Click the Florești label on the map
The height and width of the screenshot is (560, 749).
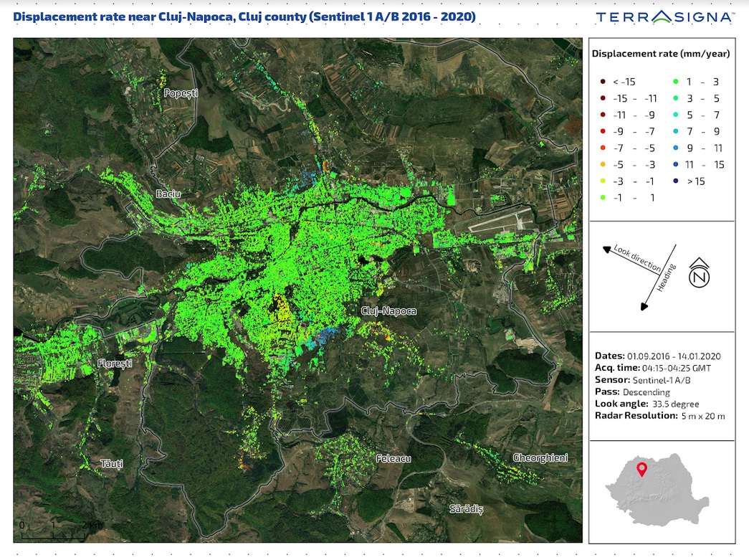pos(115,364)
